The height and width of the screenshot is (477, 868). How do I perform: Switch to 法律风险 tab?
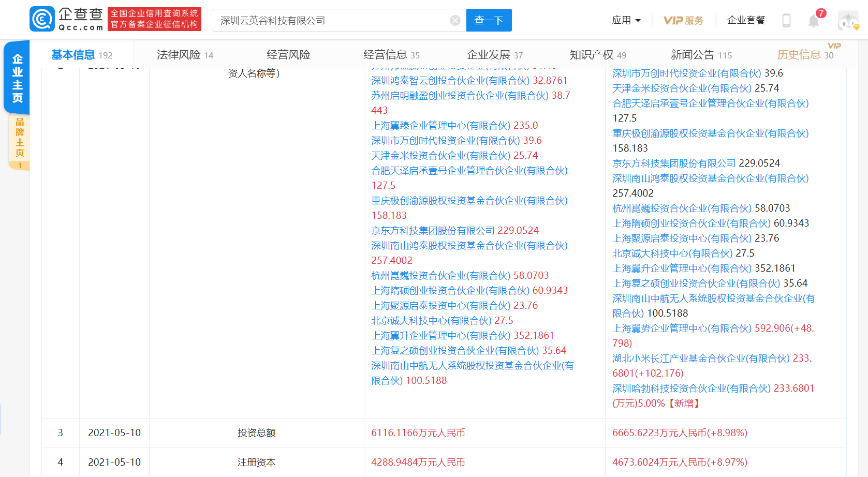(185, 55)
